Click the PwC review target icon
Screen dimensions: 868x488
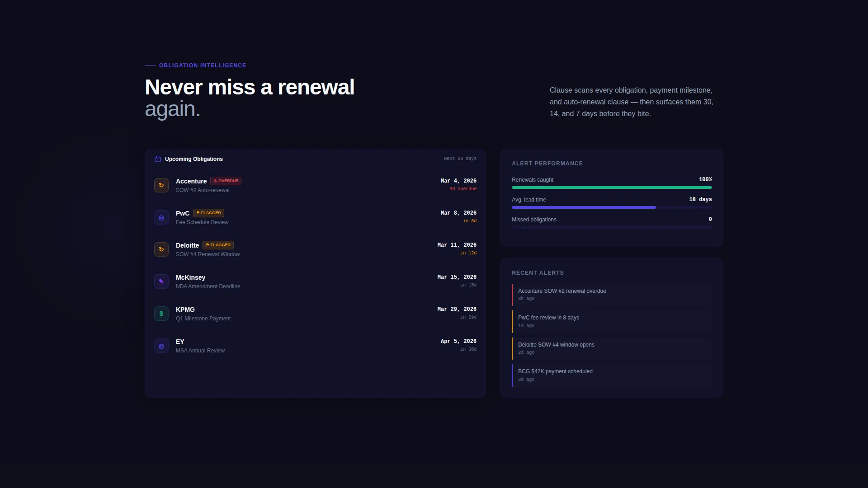coord(161,218)
